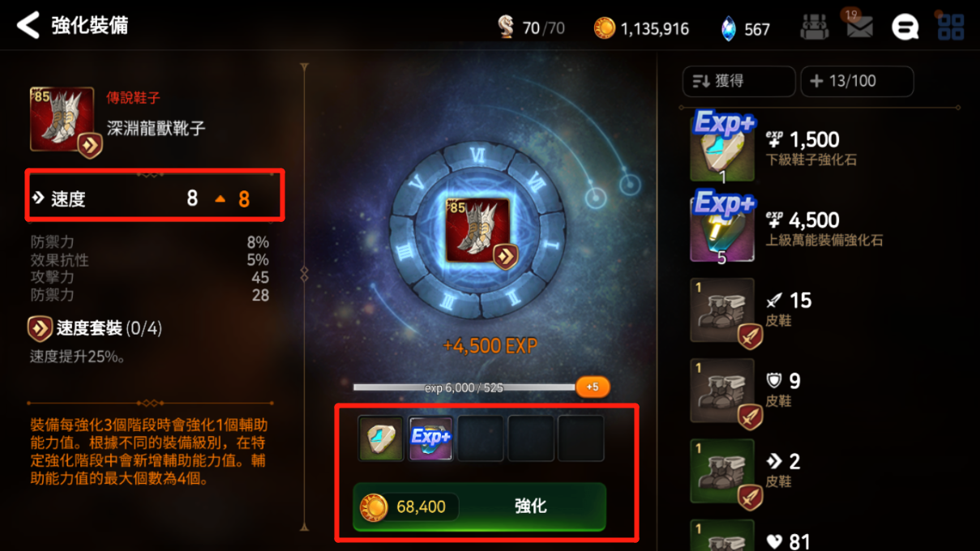
Task: Open the 獲得 sort dropdown
Action: [738, 81]
